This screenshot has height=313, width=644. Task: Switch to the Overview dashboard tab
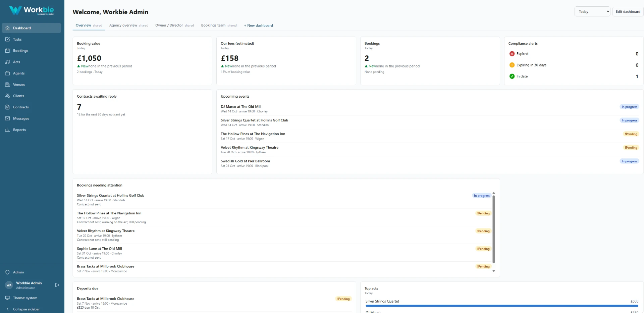tap(89, 25)
